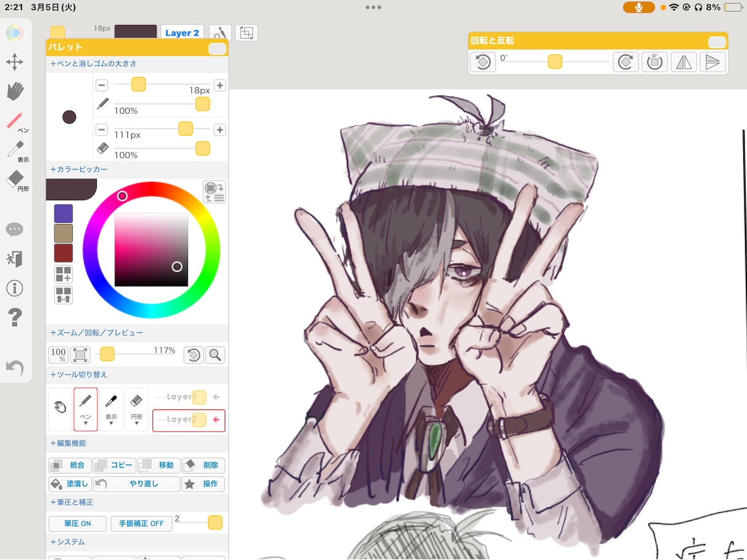Viewport: 747px width, 560px height.
Task: Click the 操作 star button
Action: point(203,484)
